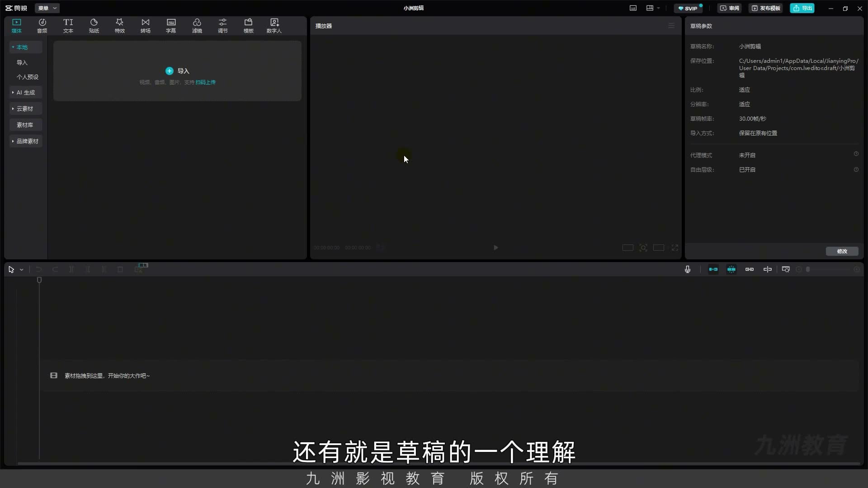The width and height of the screenshot is (868, 488).
Task: Click the 自由层级 free layer info icon
Action: coord(856,170)
